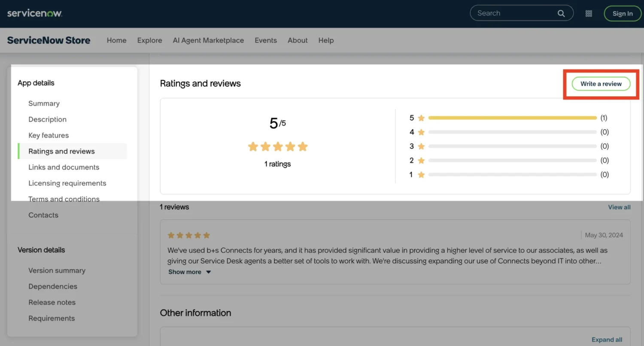
Task: Click the star icon beside 5
Action: click(421, 118)
